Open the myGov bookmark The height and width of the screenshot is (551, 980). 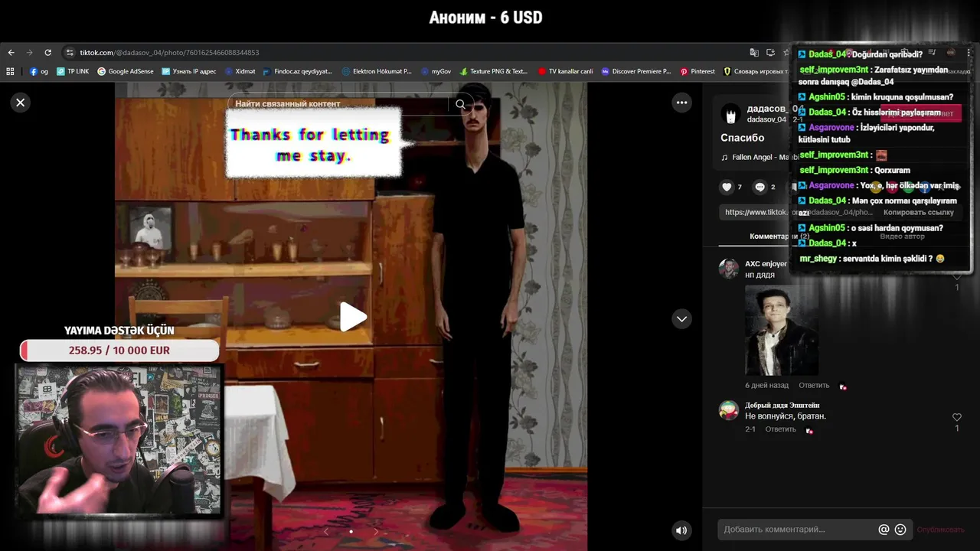click(436, 71)
